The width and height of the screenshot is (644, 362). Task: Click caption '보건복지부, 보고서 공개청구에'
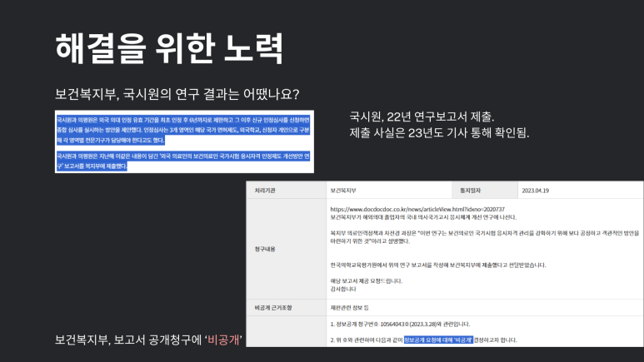[x=128, y=340]
